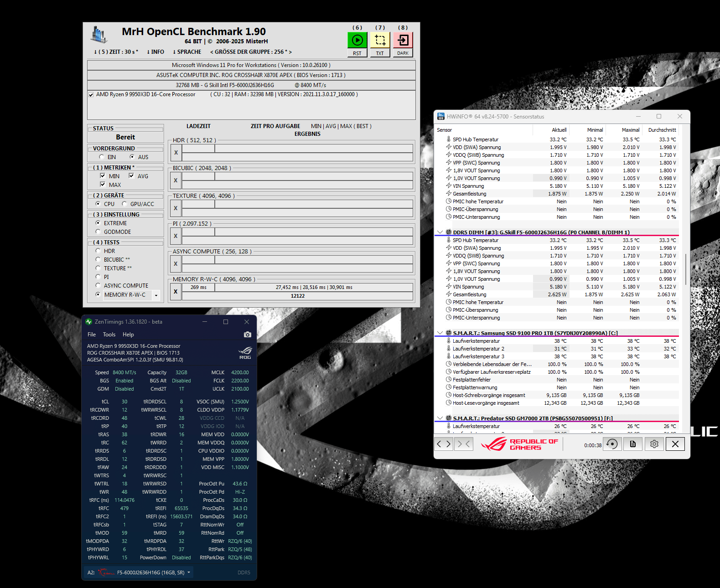
Task: Click the ROG logo in ZenTimings
Action: coord(245,352)
